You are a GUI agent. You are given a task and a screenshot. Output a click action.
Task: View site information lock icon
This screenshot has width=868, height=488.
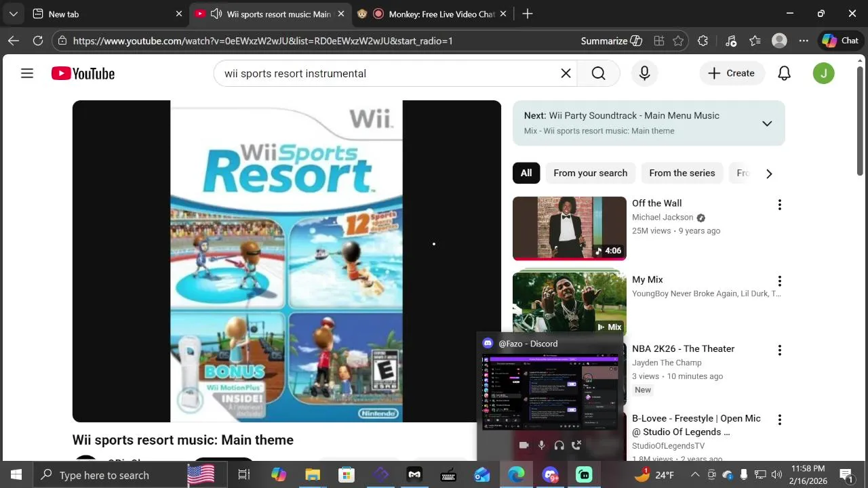[62, 41]
